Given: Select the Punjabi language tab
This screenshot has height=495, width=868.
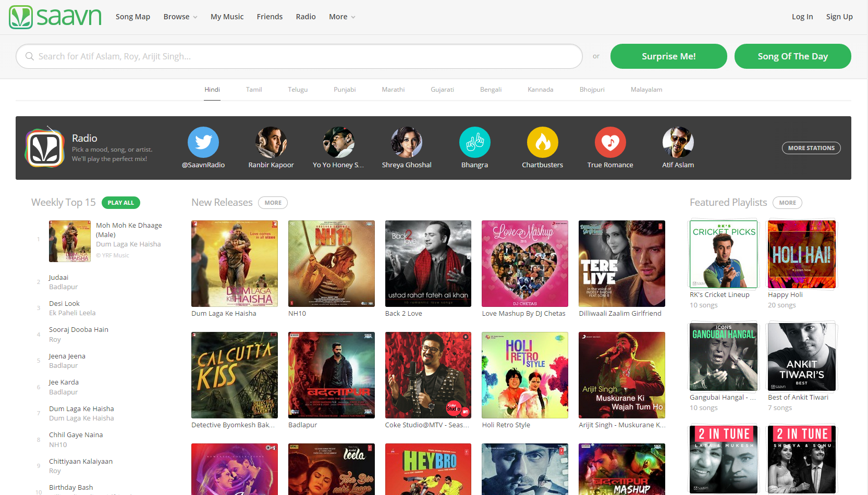Looking at the screenshot, I should tap(345, 90).
